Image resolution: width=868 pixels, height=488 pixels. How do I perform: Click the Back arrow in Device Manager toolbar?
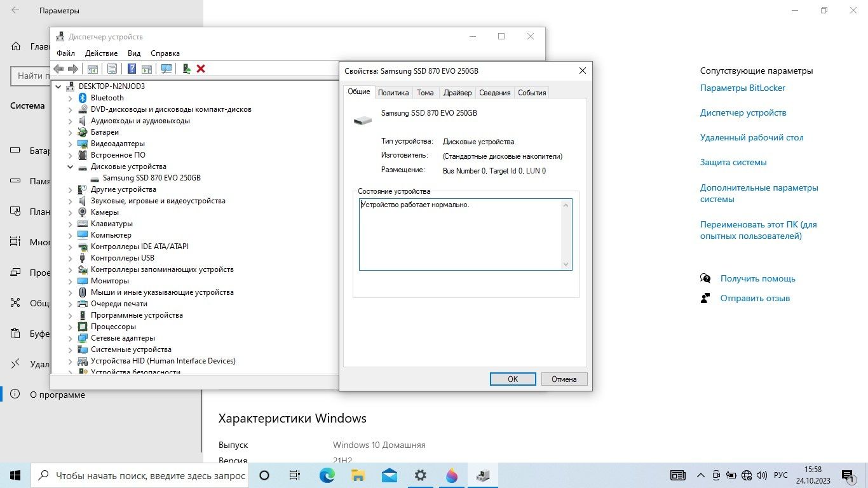58,69
